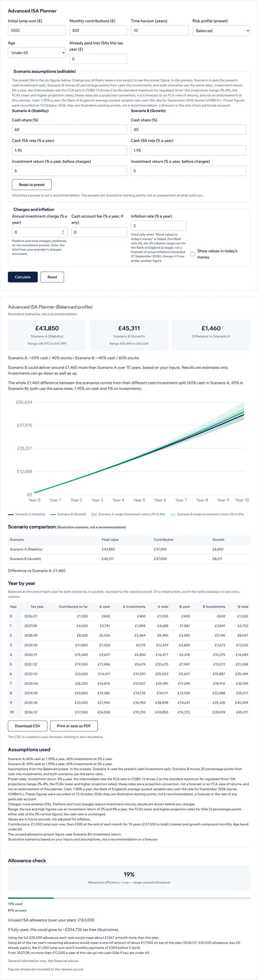Viewport: 258px width, 980px height.
Task: Click Scenario B Cash share field
Action: pyautogui.click(x=188, y=129)
